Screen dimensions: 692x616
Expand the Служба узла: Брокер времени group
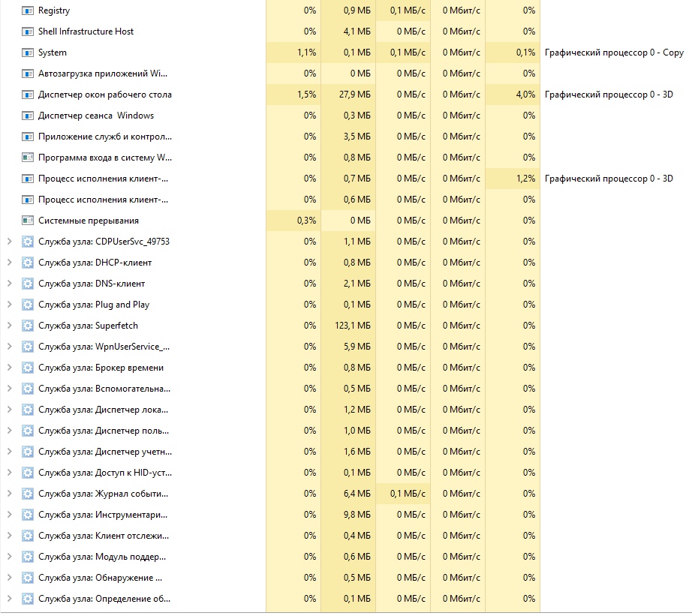[x=9, y=368]
